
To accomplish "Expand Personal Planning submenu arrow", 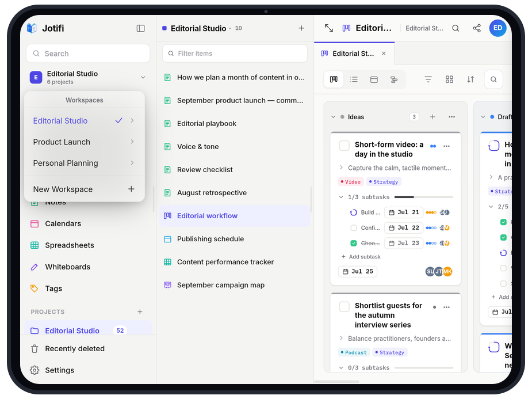I will pos(132,163).
